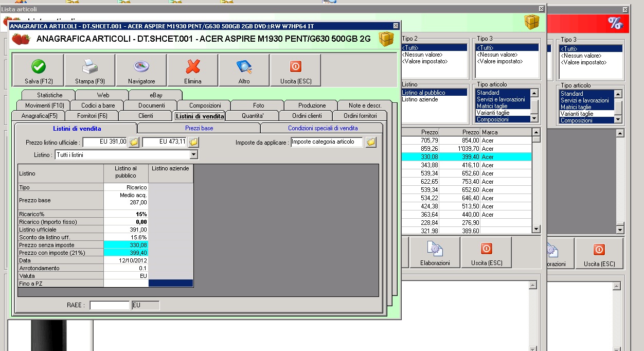Open the eBay tab
Viewport: 644px width, 351px height.
(x=156, y=95)
